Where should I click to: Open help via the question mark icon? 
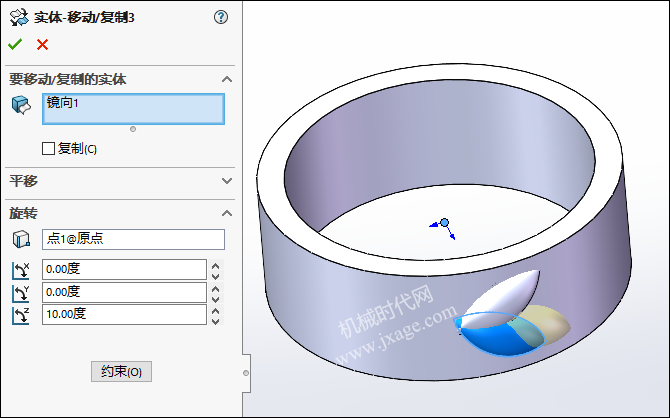click(x=221, y=18)
